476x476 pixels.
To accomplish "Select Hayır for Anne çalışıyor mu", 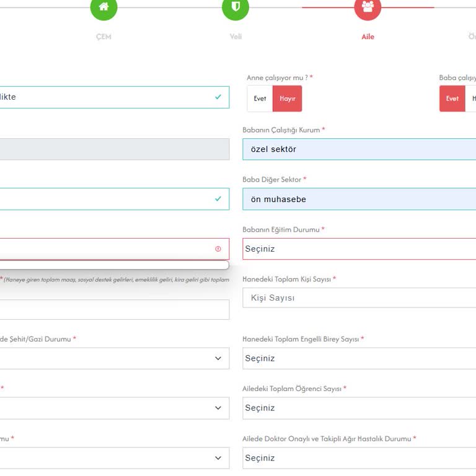I will tap(288, 99).
